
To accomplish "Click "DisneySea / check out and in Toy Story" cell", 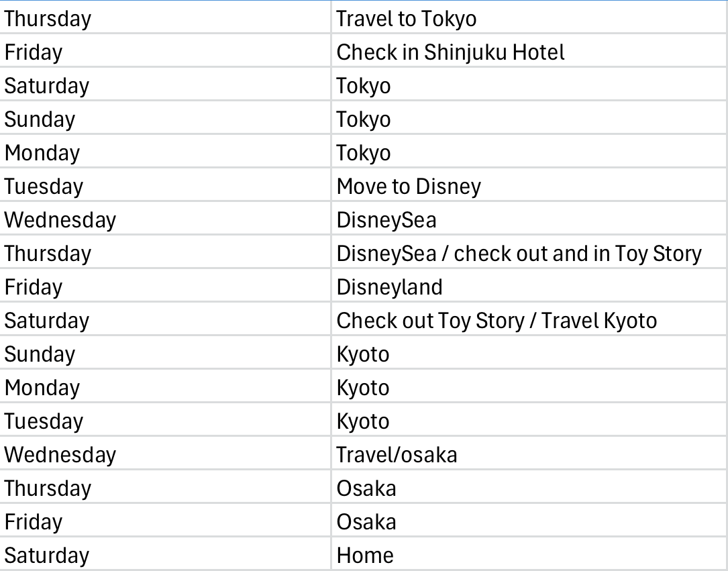I will click(519, 253).
